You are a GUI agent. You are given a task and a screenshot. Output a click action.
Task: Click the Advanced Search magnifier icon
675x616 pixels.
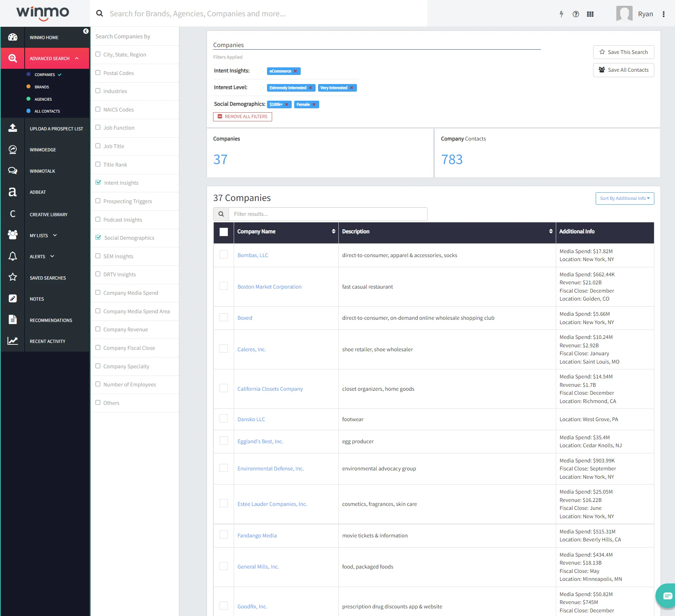click(13, 58)
